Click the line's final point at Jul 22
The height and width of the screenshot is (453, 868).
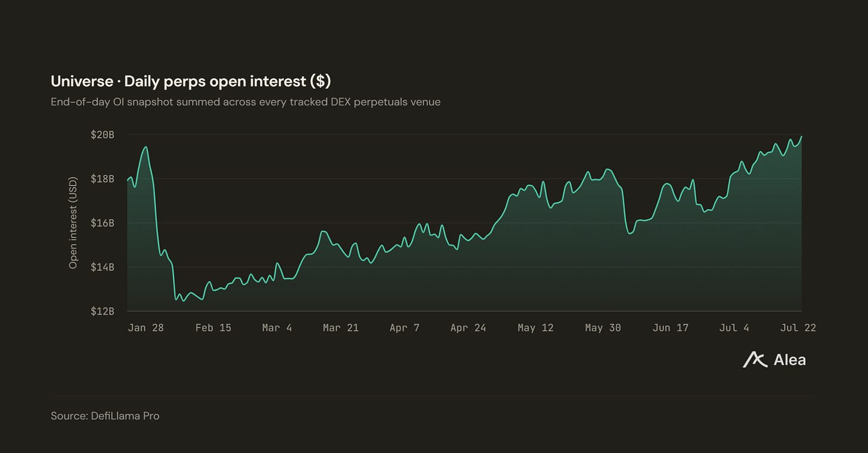coord(801,136)
